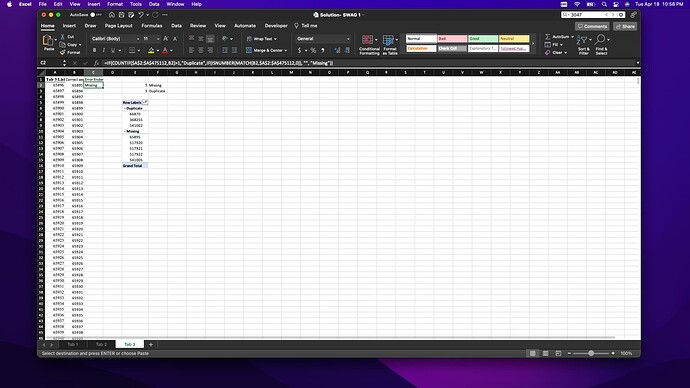The image size is (690, 388).
Task: Toggle the AutoSave switch
Action: 95,15
